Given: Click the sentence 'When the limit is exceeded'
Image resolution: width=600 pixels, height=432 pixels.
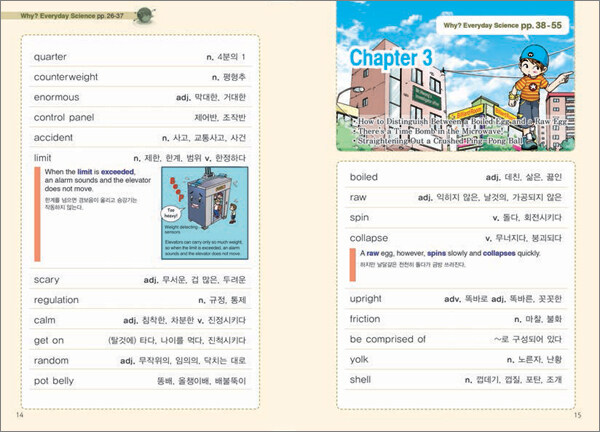Looking at the screenshot, I should click(x=90, y=172).
